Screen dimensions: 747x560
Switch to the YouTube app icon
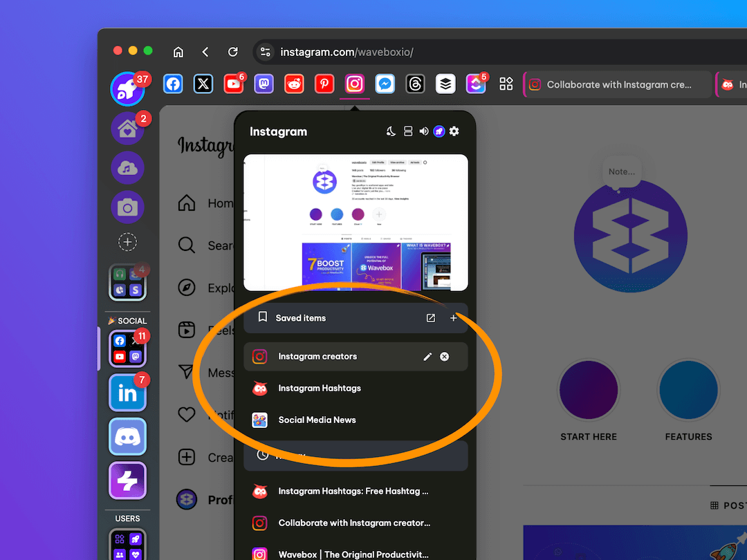234,84
